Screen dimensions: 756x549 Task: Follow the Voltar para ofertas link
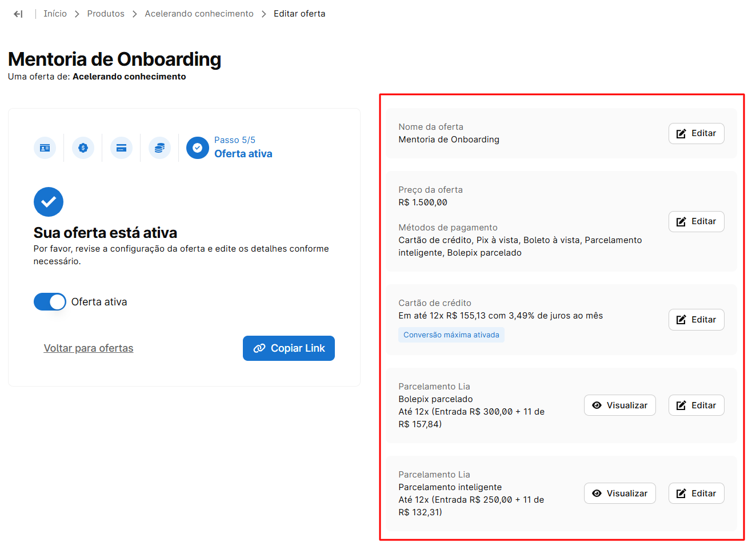89,348
